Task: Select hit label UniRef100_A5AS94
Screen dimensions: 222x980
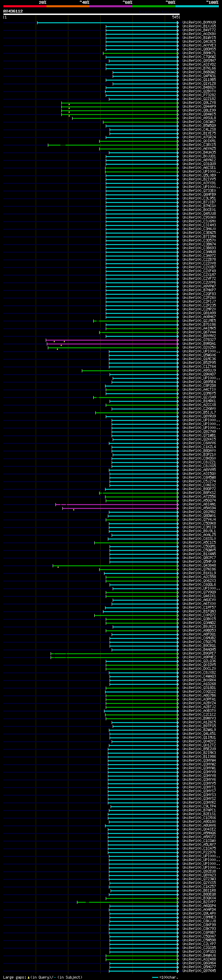Action: tap(199, 508)
